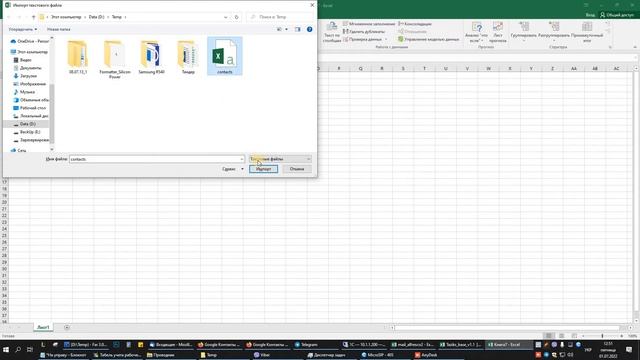This screenshot has width=640, height=360.
Task: Click the taskbar search icon
Action: (x=18, y=349)
